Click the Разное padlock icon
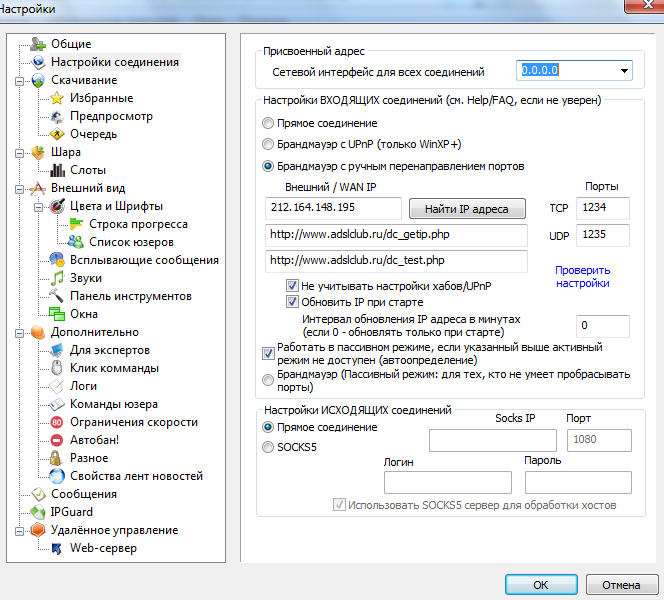This screenshot has height=600, width=664. (x=55, y=458)
